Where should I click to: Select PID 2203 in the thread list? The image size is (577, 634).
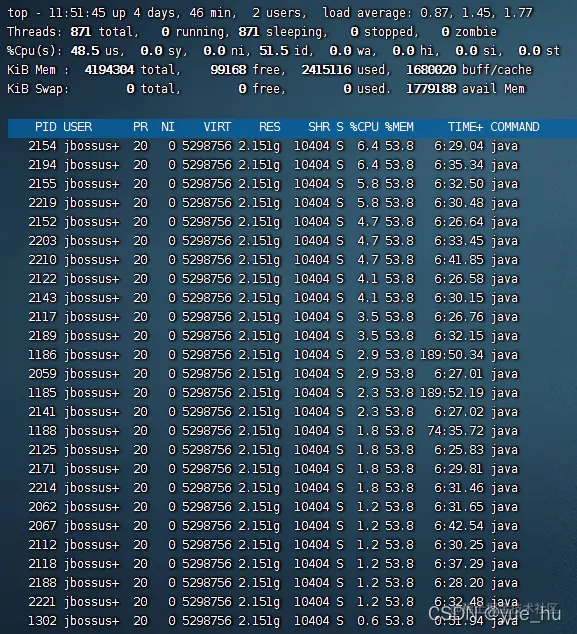(x=42, y=241)
